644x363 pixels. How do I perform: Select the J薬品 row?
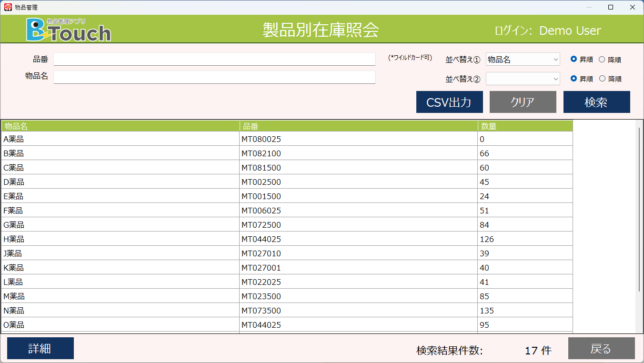287,253
